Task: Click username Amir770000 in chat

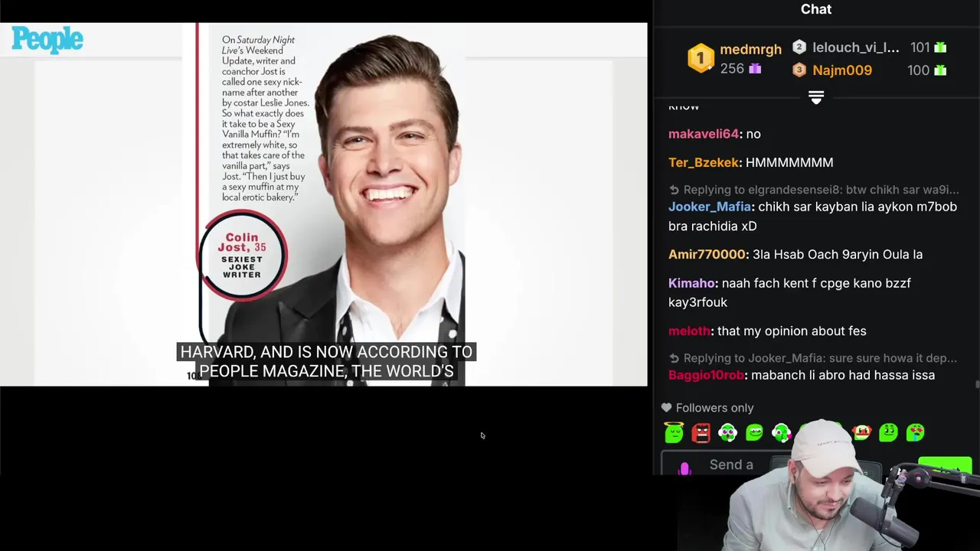Action: [x=707, y=254]
